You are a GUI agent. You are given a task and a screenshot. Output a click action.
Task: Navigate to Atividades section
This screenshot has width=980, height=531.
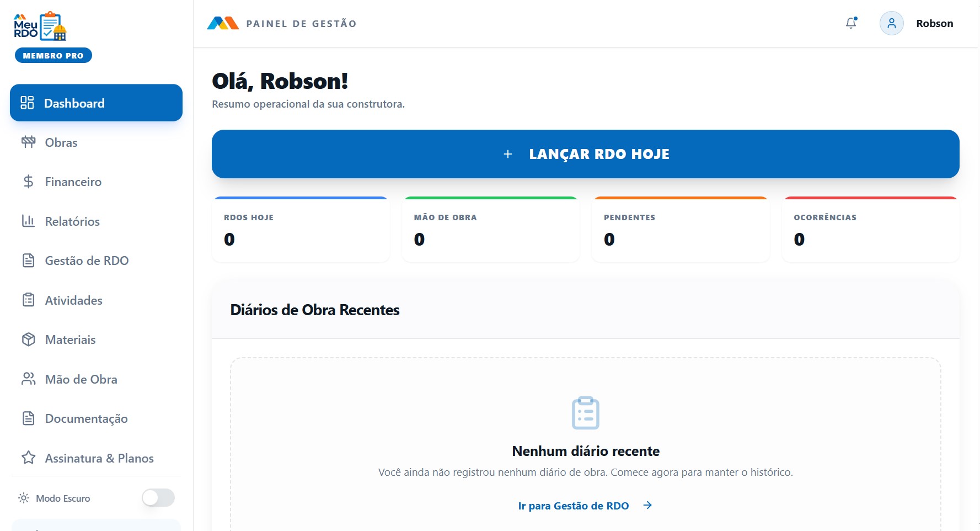(x=73, y=300)
